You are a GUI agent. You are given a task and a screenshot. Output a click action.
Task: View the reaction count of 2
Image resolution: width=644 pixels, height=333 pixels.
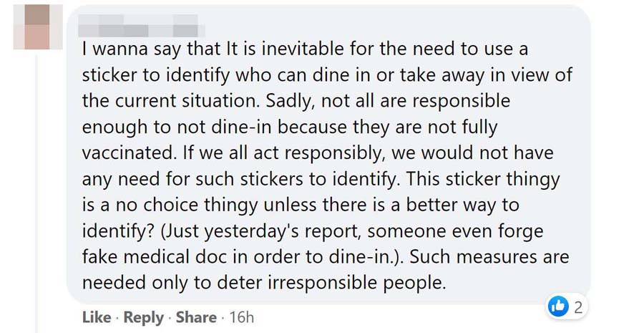pos(577,308)
